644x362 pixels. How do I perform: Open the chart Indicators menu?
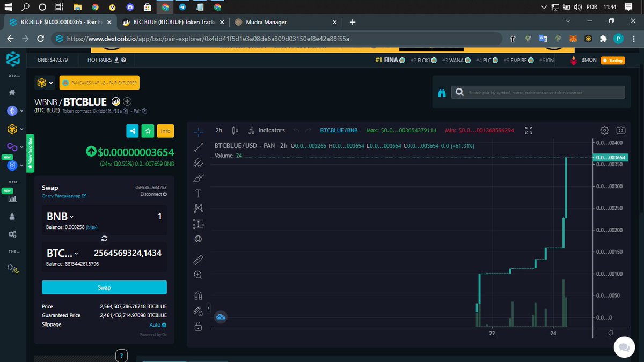click(x=267, y=130)
